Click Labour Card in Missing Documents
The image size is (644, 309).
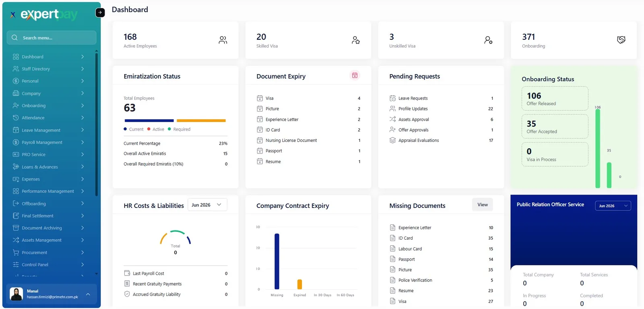tap(441, 249)
